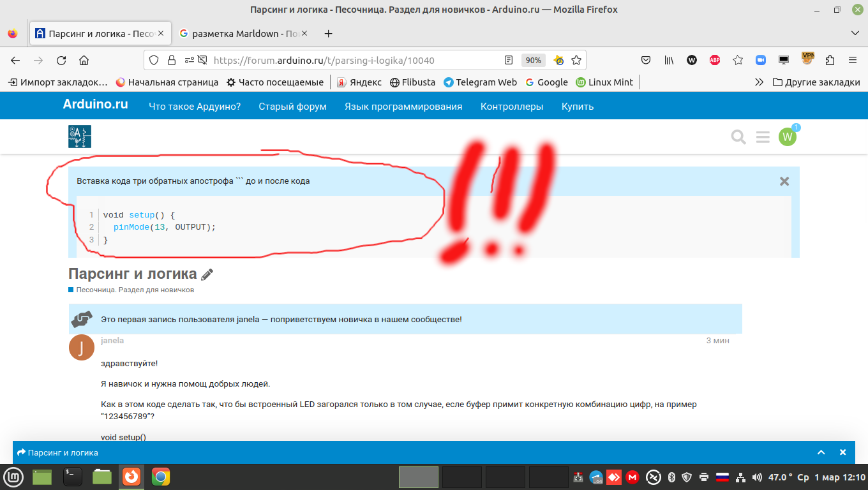
Task: Show the site security padlock details
Action: click(171, 60)
